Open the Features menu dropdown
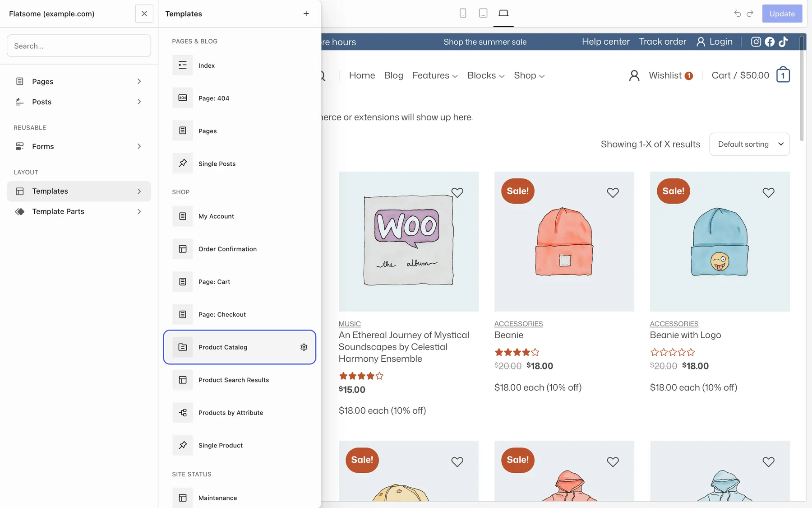The width and height of the screenshot is (812, 508). click(435, 75)
